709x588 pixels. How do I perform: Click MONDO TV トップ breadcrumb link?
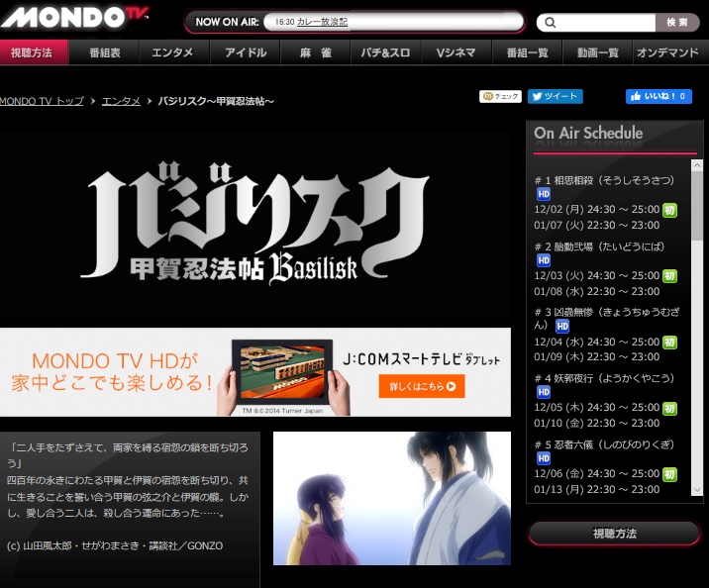coord(42,101)
